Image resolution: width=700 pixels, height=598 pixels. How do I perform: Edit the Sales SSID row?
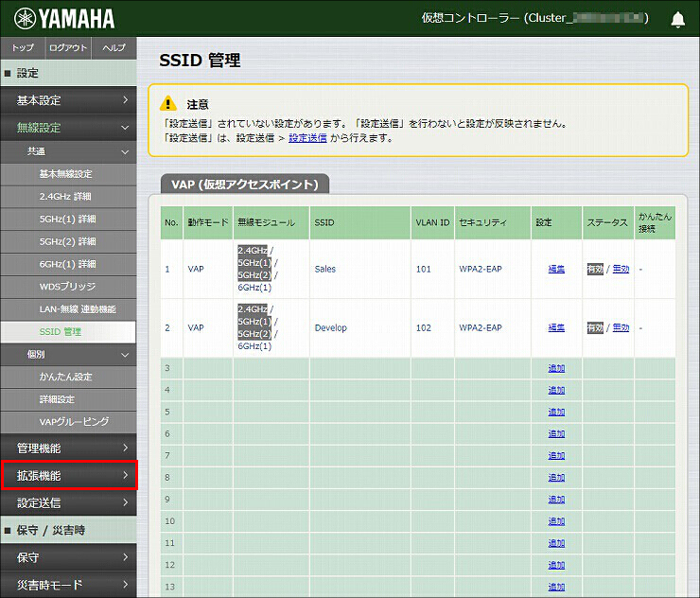556,269
